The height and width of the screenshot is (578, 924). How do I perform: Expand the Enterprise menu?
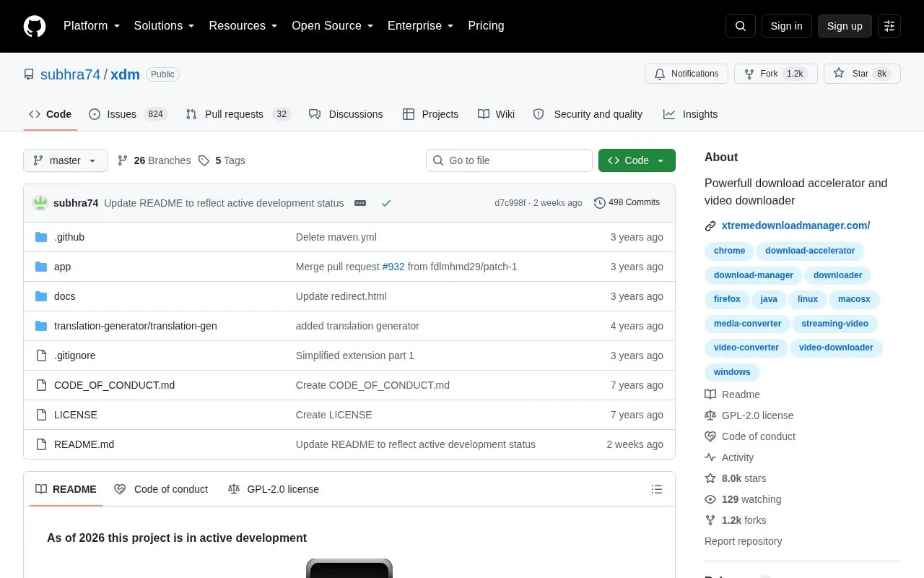click(421, 26)
